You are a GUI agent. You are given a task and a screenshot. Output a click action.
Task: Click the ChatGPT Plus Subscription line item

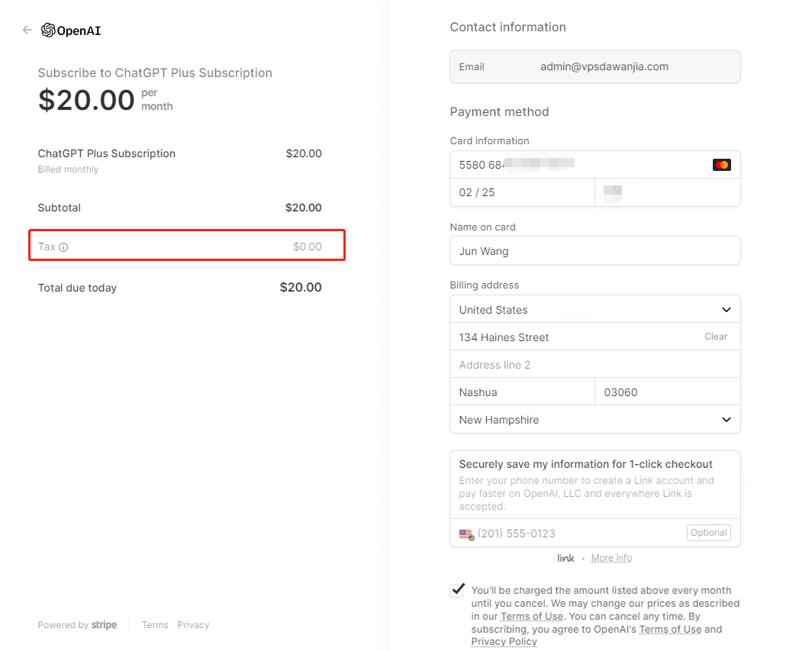click(x=107, y=153)
